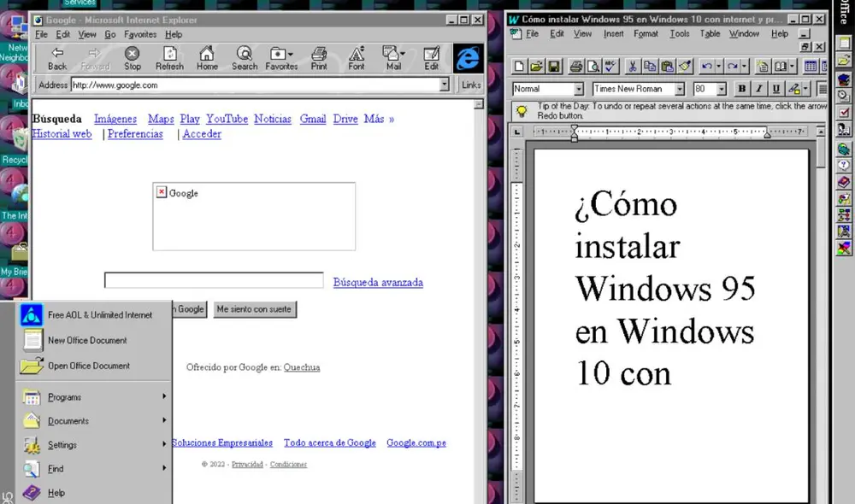
Task: Select the Search icon in Internet Explorer
Action: point(245,57)
